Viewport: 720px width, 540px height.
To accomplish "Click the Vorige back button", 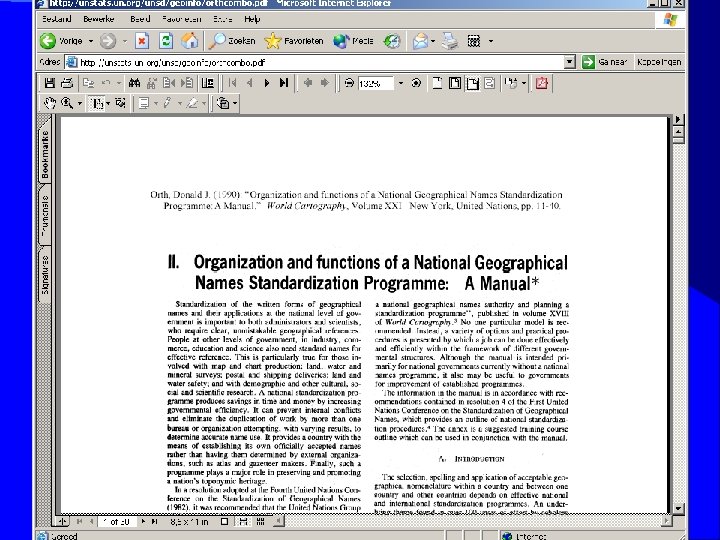I will [x=61, y=41].
